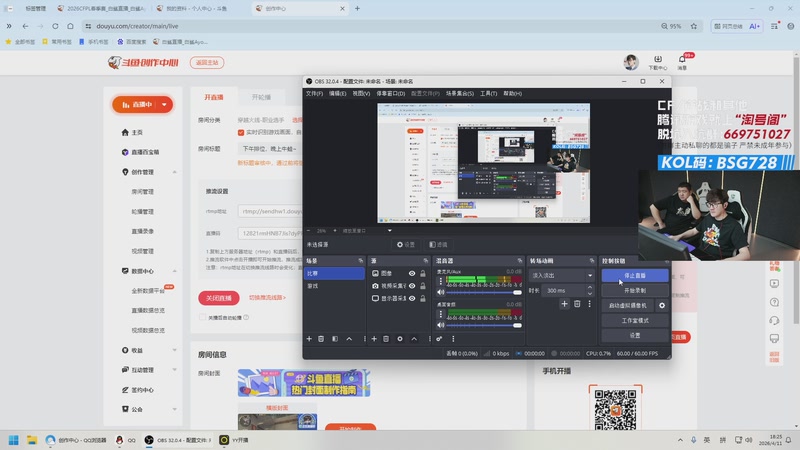The width and height of the screenshot is (800, 450).
Task: Check 关播后自动轮播 checkbox
Action: coord(203,317)
